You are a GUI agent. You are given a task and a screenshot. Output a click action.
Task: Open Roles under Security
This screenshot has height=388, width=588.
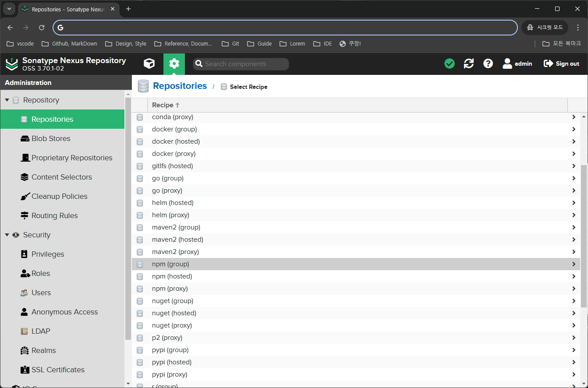[x=62, y=273]
